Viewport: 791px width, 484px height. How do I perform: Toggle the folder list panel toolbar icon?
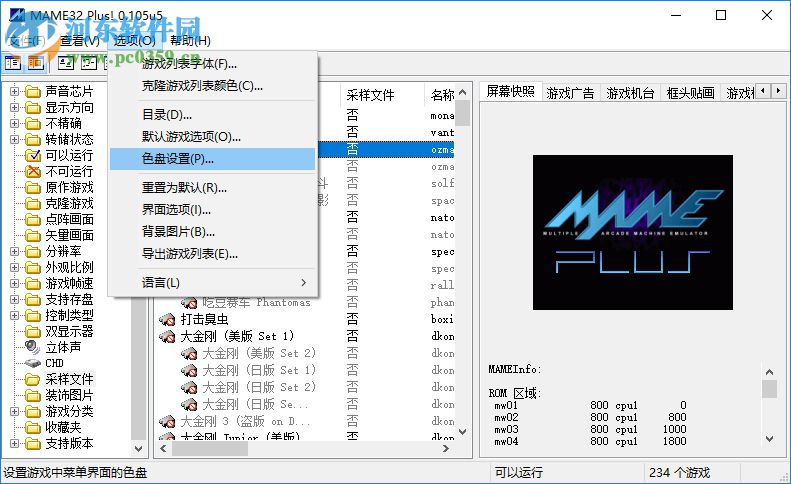(13, 63)
